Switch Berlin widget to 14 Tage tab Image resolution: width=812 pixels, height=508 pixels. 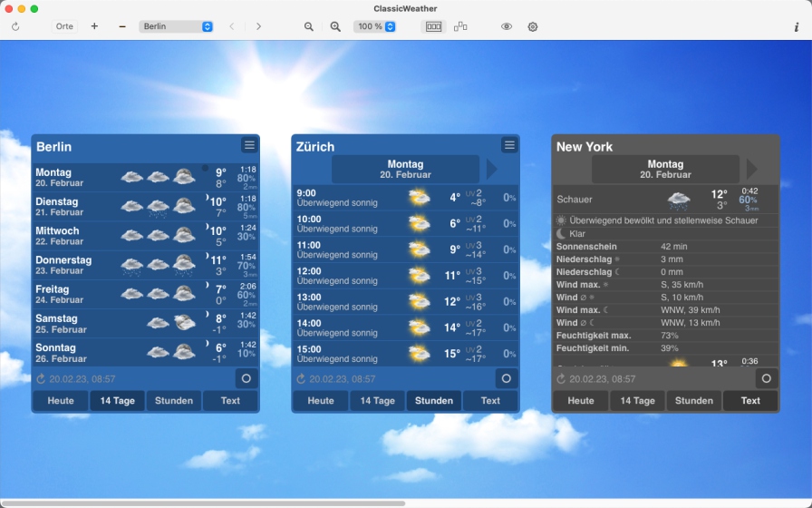pos(118,401)
